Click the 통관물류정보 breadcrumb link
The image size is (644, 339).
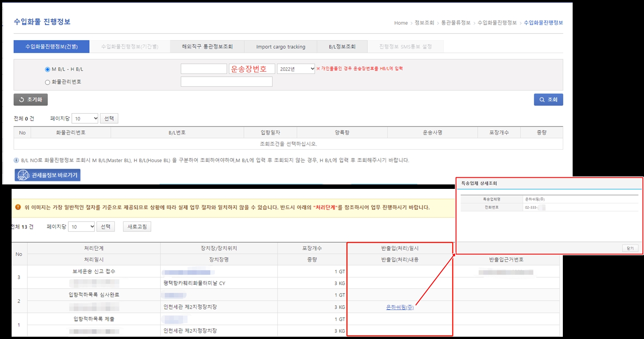(456, 23)
